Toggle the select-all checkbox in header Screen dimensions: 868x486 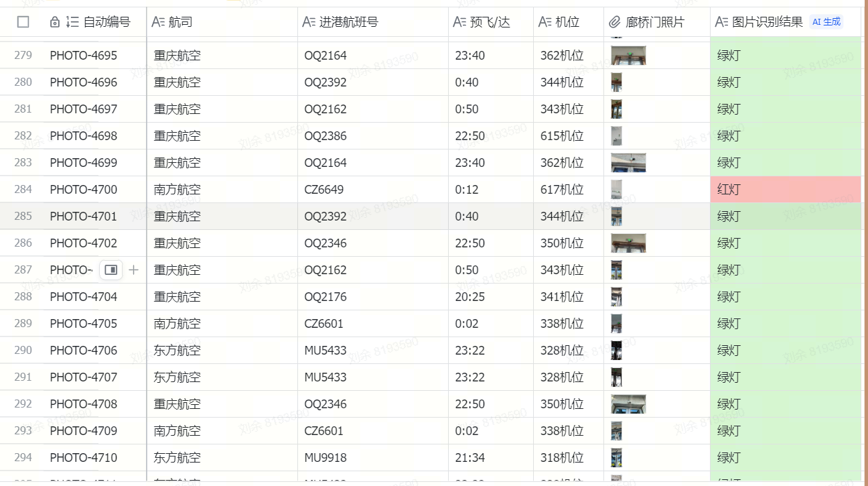[23, 22]
